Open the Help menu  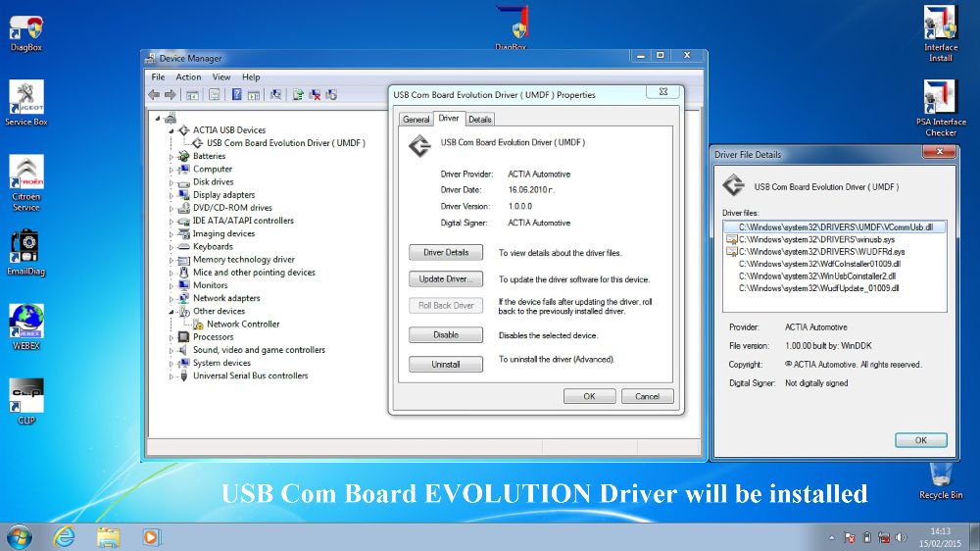click(x=251, y=76)
